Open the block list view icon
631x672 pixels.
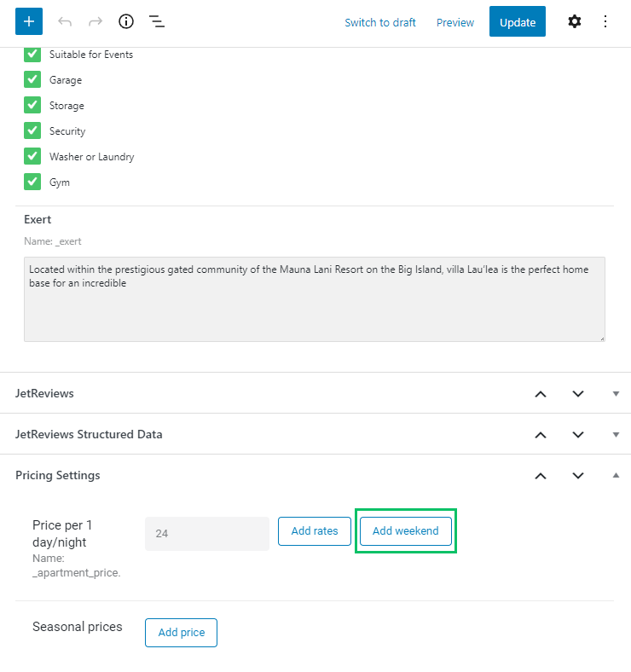[x=157, y=21]
